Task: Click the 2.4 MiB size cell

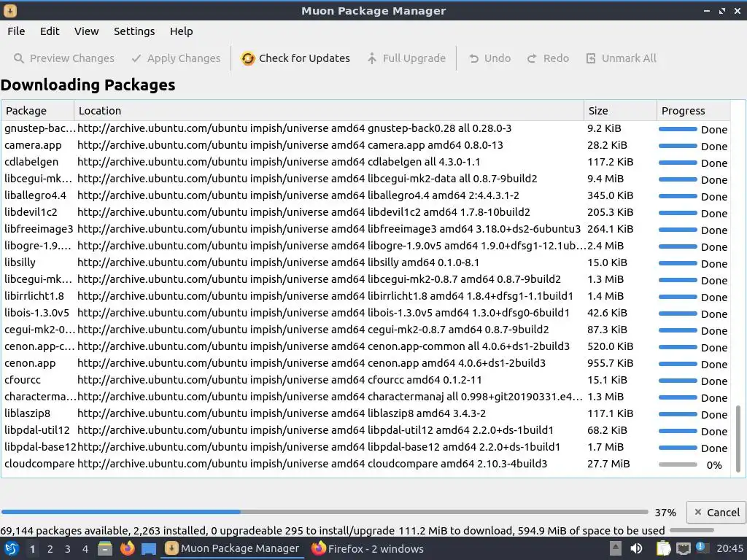Action: [x=605, y=246]
